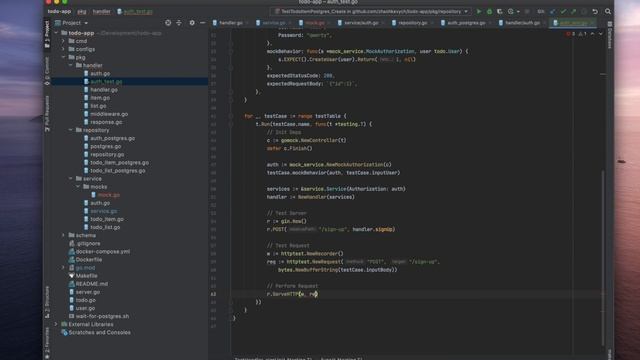Open Project panel settings gear
The height and width of the screenshot is (360, 640).
(x=192, y=23)
